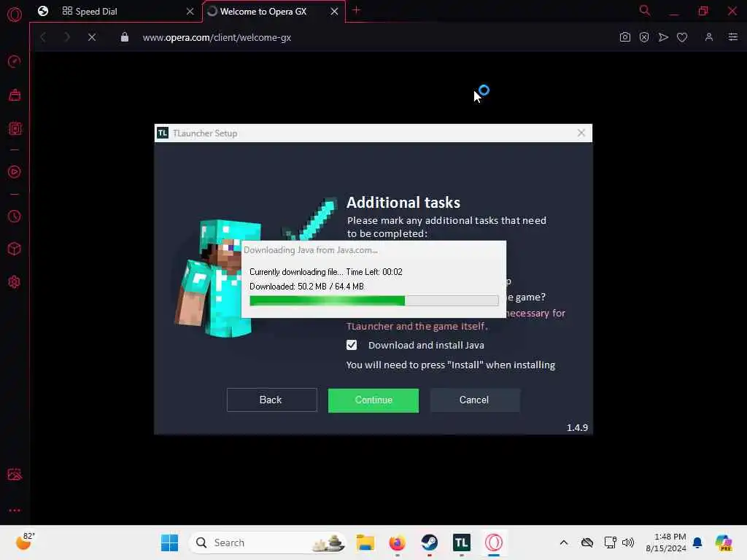The image size is (747, 560).
Task: Open My Flow send icon
Action: [x=663, y=37]
